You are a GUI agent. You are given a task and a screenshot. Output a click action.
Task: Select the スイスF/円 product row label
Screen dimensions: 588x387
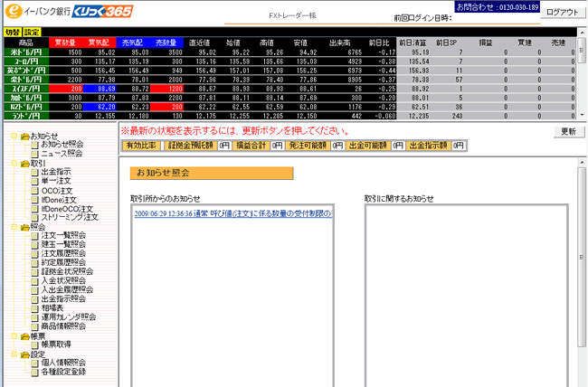pyautogui.click(x=26, y=89)
